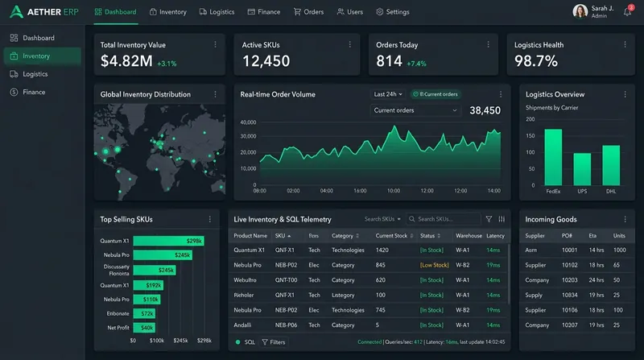Open Global Inventory Distribution options menu
644x360 pixels.
click(x=215, y=94)
